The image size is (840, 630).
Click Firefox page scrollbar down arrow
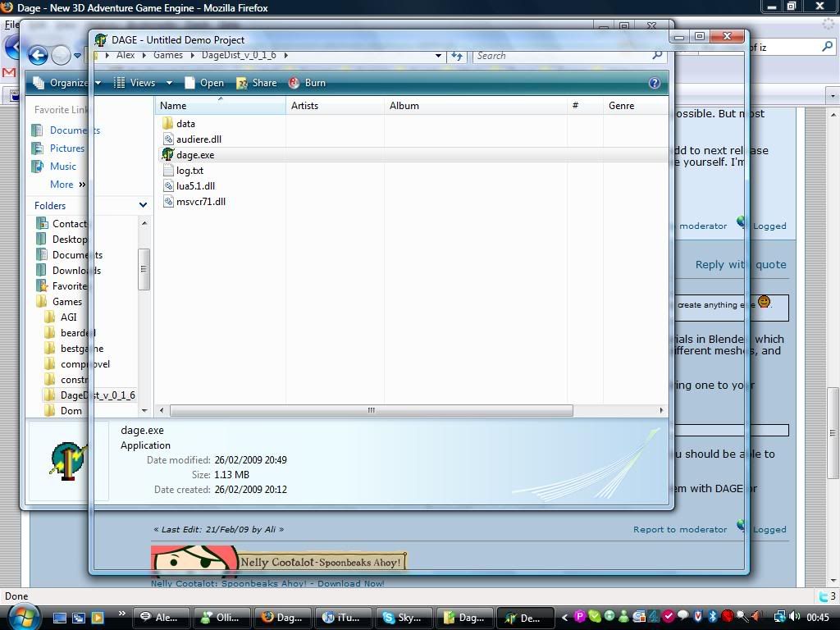[833, 582]
